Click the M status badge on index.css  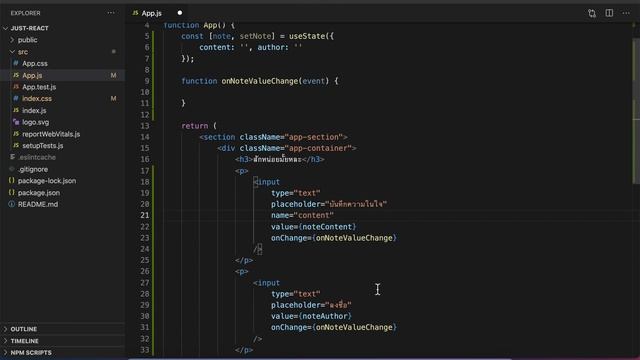tap(113, 98)
